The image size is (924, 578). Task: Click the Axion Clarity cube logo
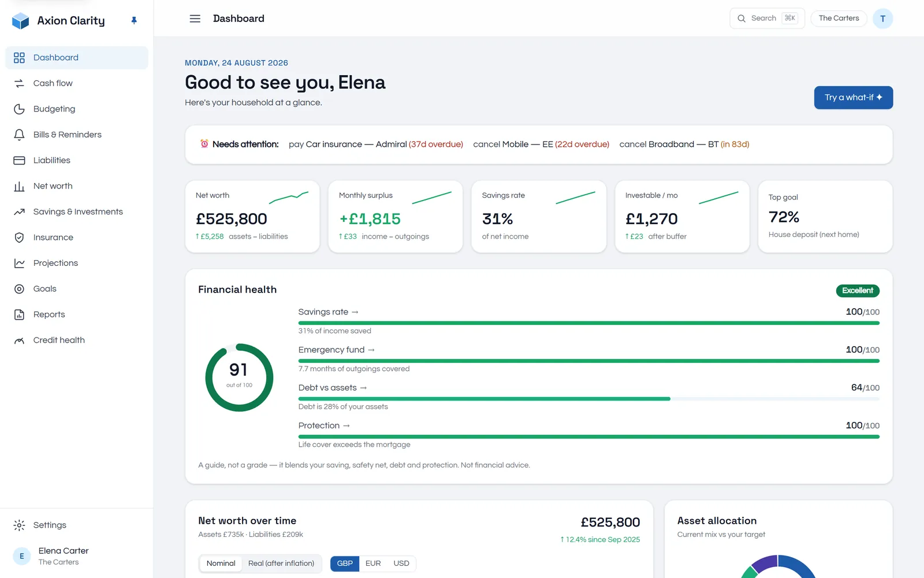21,21
